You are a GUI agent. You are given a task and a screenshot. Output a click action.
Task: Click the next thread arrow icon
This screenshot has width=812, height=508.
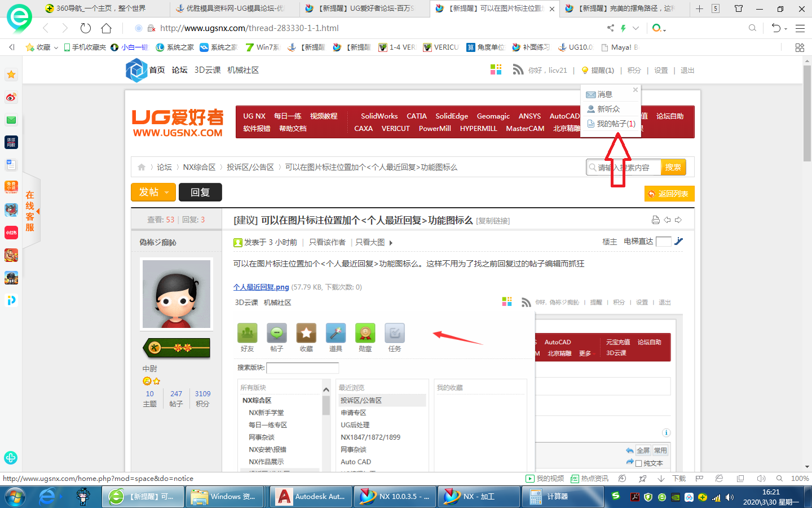click(x=678, y=220)
